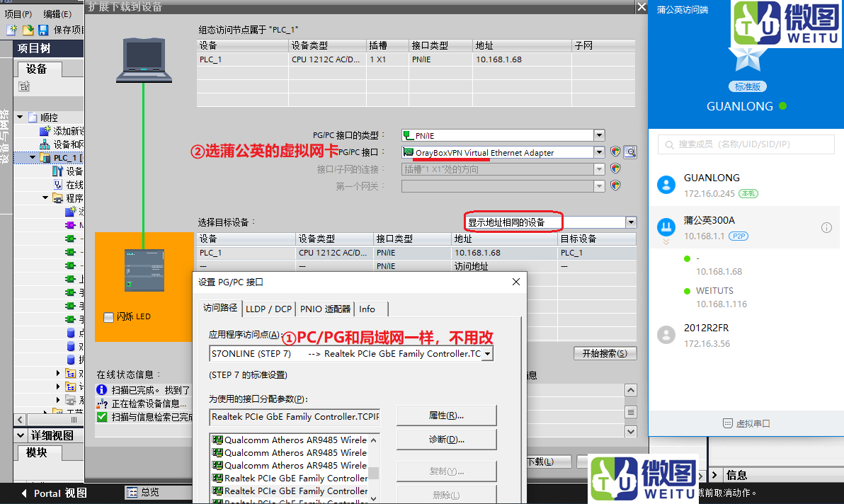Switch to Portal 视图

pyautogui.click(x=55, y=493)
